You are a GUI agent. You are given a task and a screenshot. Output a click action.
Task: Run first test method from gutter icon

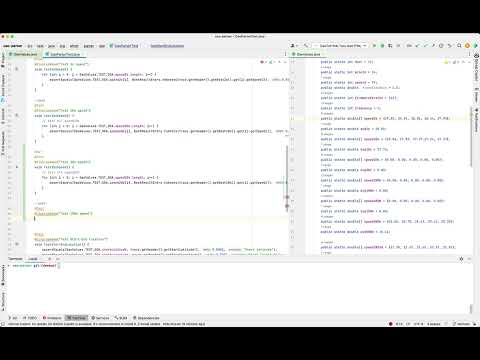[x=17, y=69]
